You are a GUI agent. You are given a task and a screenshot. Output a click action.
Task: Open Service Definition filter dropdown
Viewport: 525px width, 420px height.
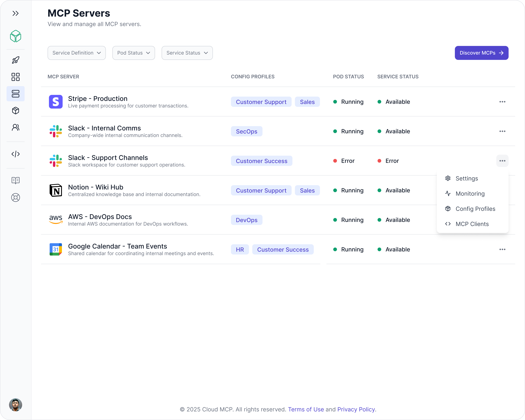(x=77, y=53)
